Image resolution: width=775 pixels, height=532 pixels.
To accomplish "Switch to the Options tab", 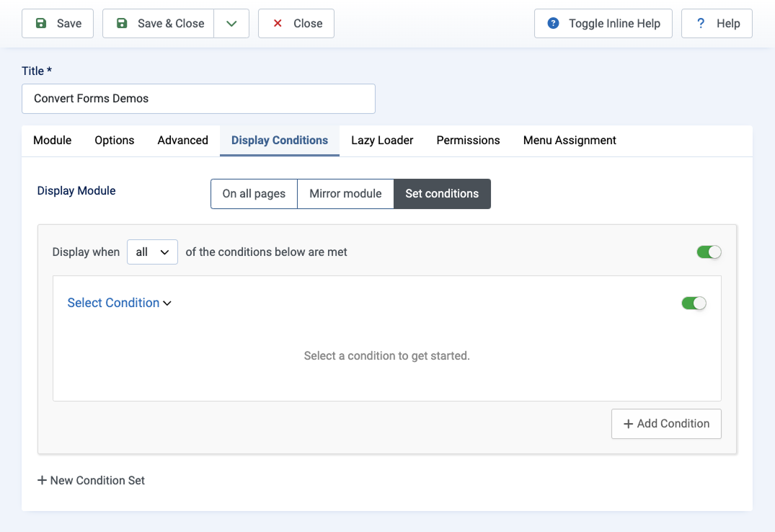I will 114,141.
